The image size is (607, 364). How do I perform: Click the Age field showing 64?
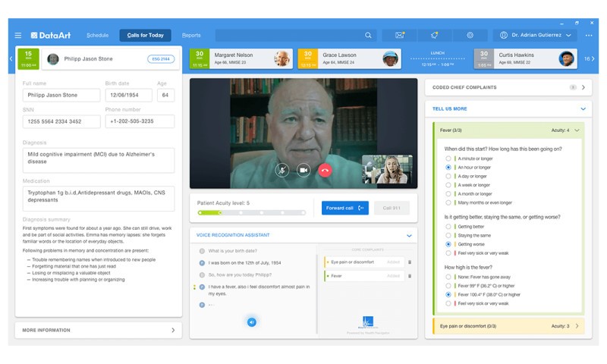pyautogui.click(x=165, y=95)
